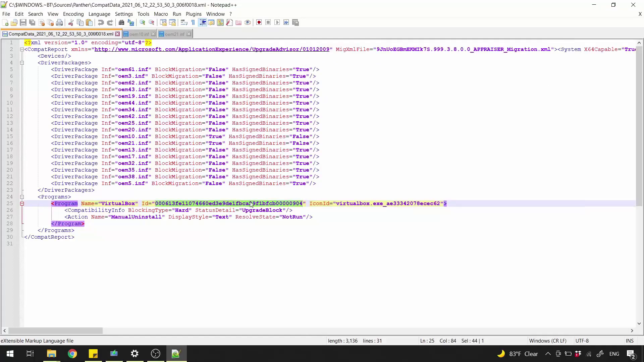
Task: Switch to the oem10.inf tab
Action: pos(139,34)
